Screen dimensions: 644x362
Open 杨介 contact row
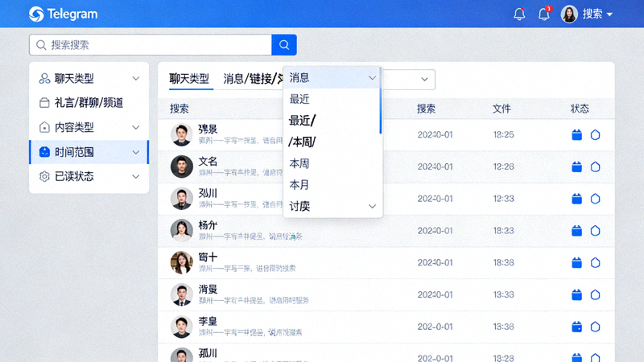[386, 231]
